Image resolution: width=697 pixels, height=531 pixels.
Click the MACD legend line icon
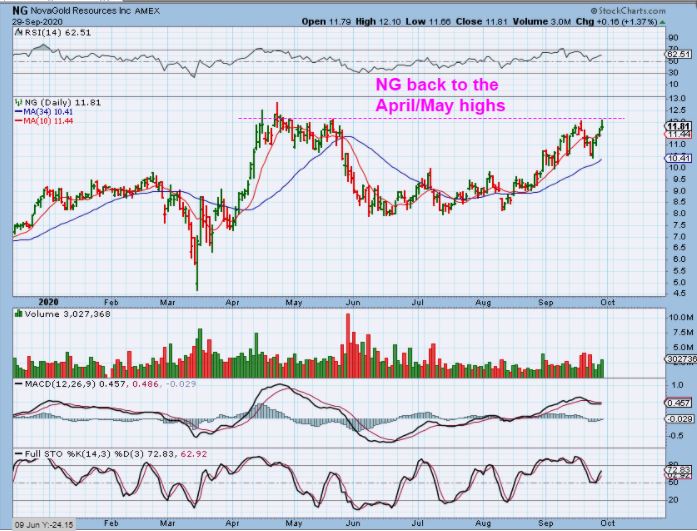point(19,383)
